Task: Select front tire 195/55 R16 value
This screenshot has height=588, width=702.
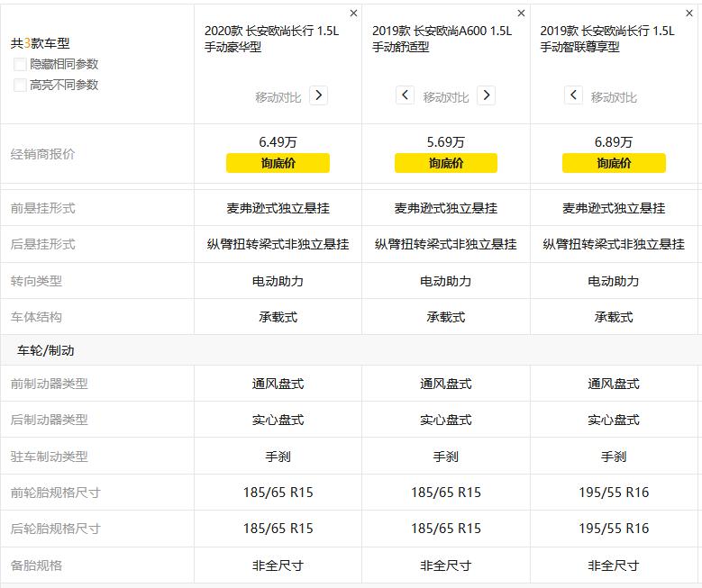Action: [x=614, y=493]
